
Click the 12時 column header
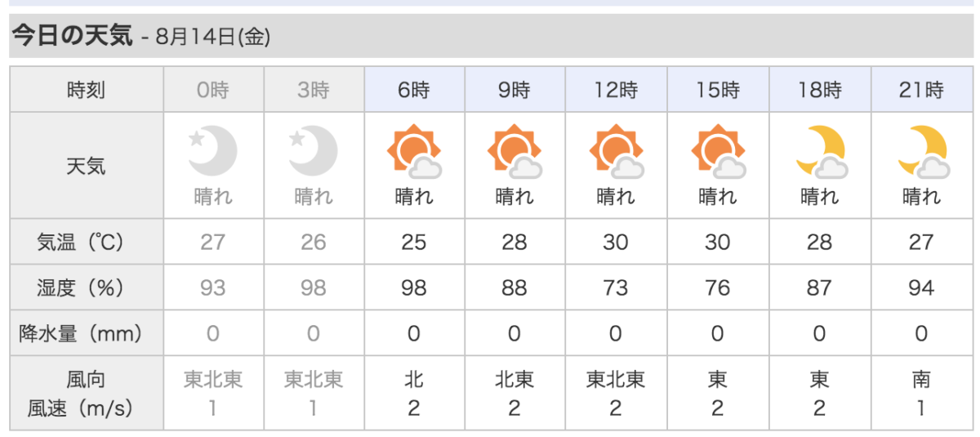(x=617, y=90)
